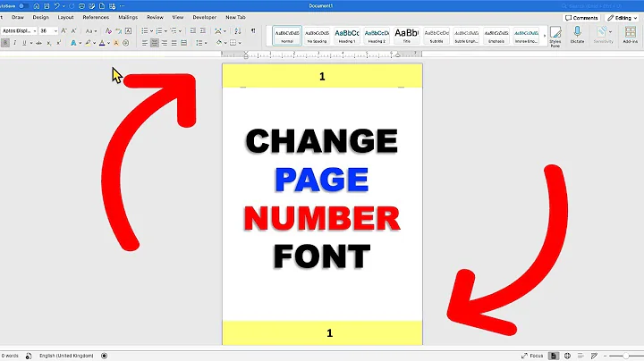Open the Change Case Aa dropdown
The height and width of the screenshot is (361, 644).
click(90, 30)
